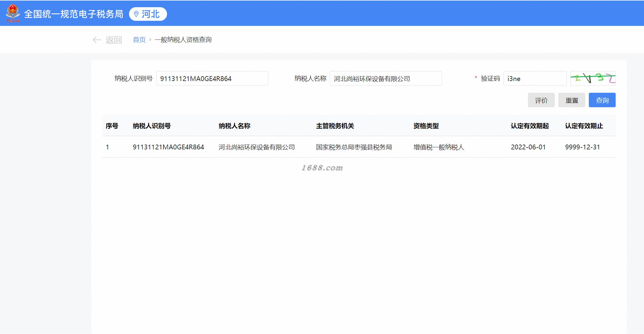Click the location pin icon beside 河北
This screenshot has height=334, width=644.
click(x=136, y=14)
